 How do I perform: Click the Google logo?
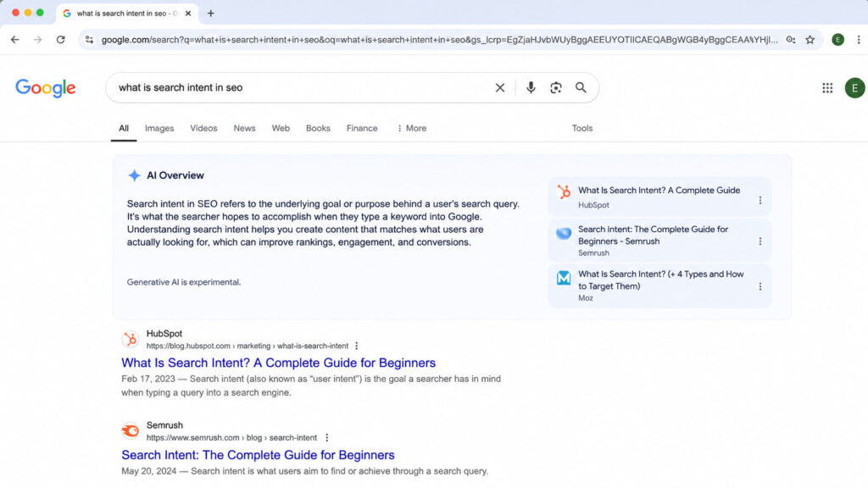pos(46,88)
